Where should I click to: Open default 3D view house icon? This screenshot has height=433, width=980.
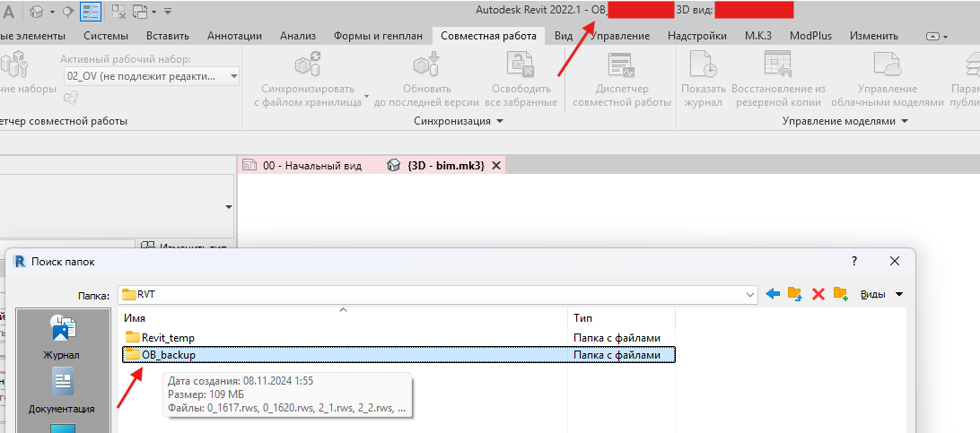coord(38,12)
